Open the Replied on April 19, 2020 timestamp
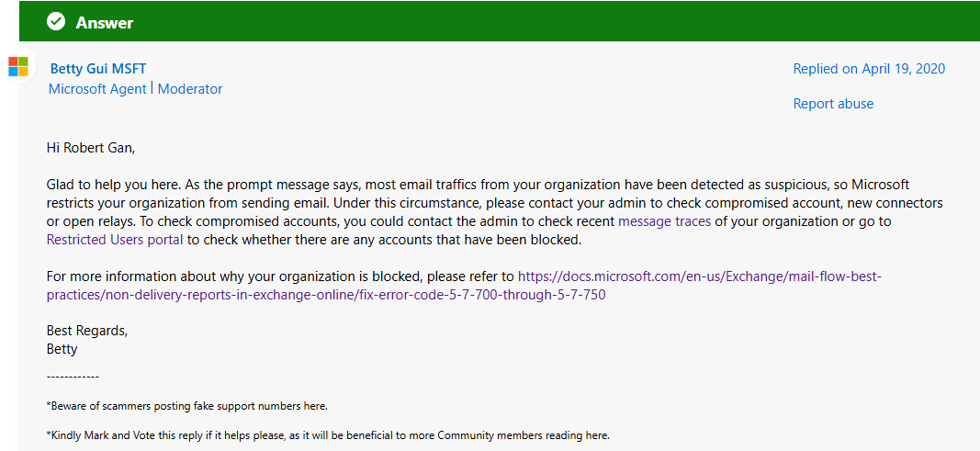 [x=869, y=69]
